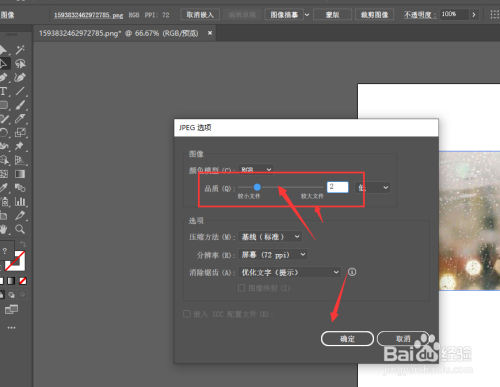Switch to draw behind mode
The image size is (500, 387).
click(x=11, y=295)
